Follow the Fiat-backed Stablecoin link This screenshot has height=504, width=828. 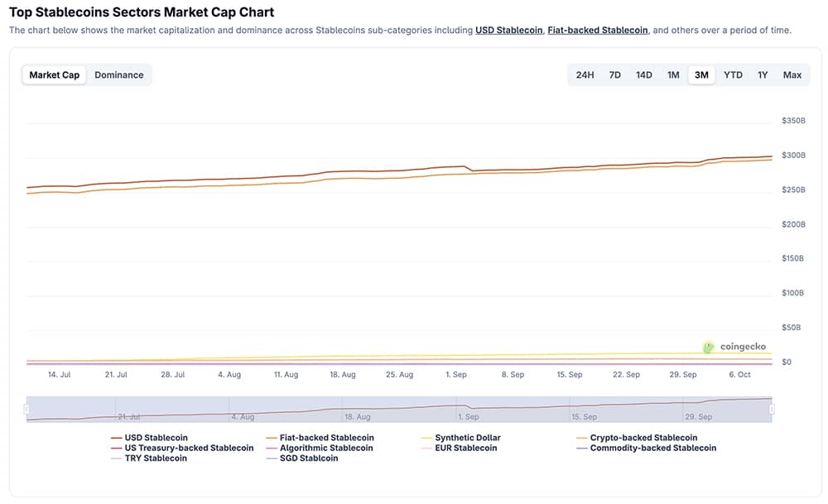pos(597,30)
